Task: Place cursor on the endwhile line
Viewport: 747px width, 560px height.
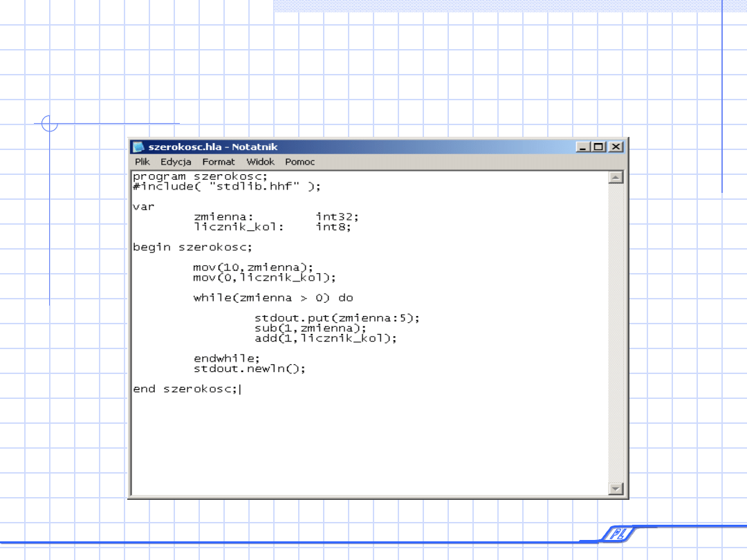Action: (227, 358)
